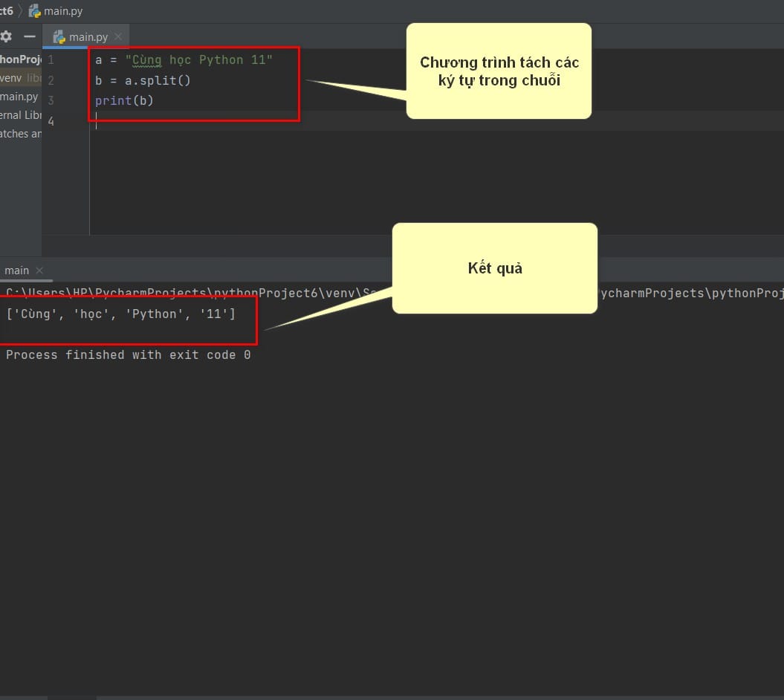This screenshot has width=784, height=700.
Task: Expand External Libraries in the project tree
Action: click(21, 115)
